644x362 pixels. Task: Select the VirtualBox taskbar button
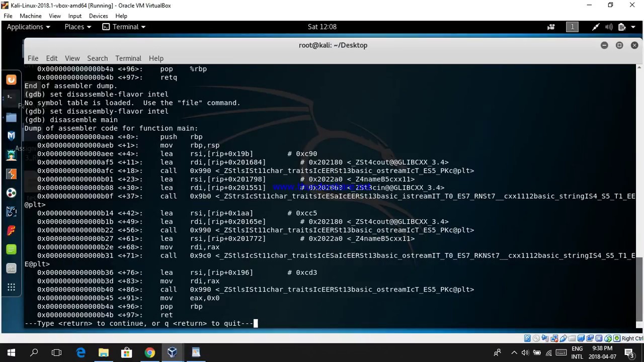[172, 353]
